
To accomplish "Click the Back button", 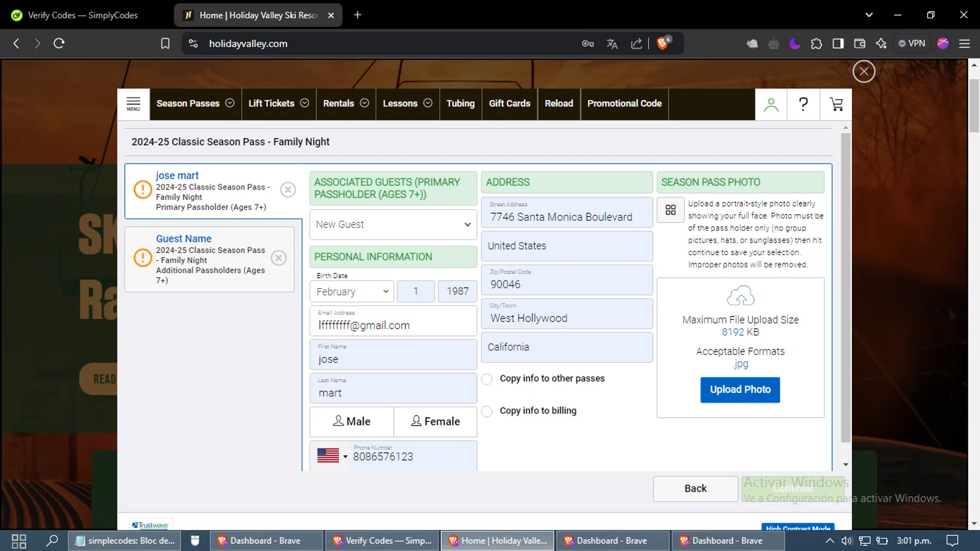I will (x=696, y=489).
